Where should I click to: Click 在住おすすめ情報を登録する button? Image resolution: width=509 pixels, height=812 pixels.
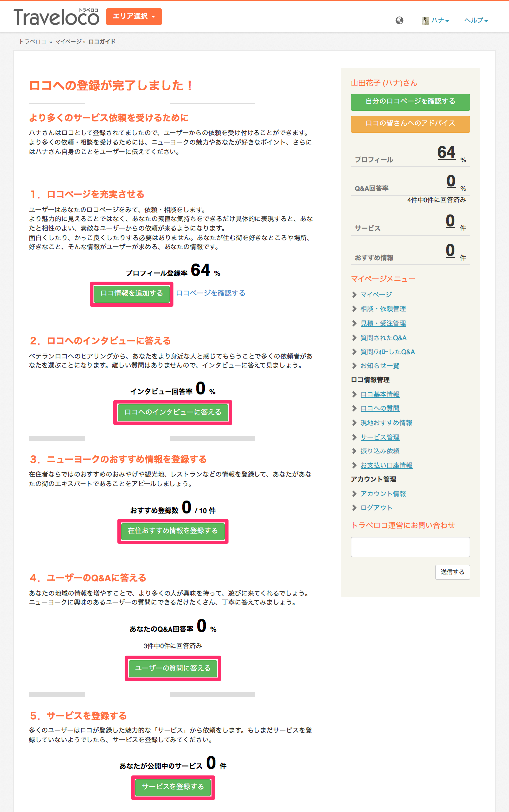point(173,531)
